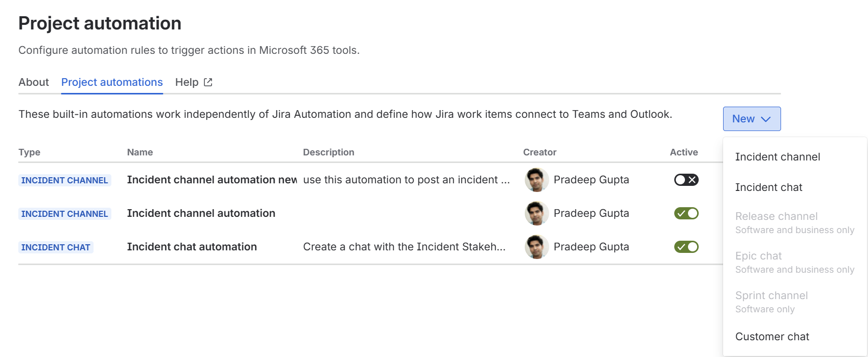Choose Incident chat from the New menu

tap(768, 187)
